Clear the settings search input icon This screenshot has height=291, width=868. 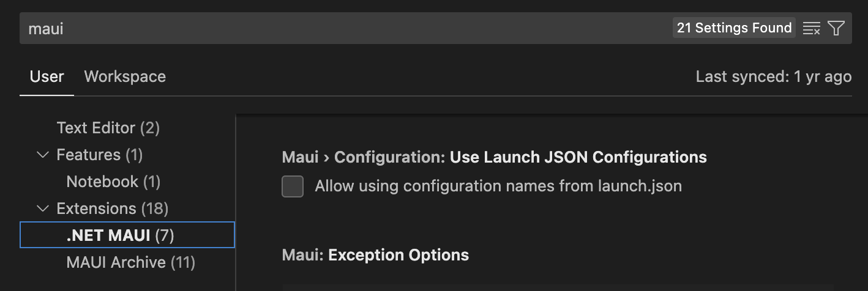click(x=811, y=28)
